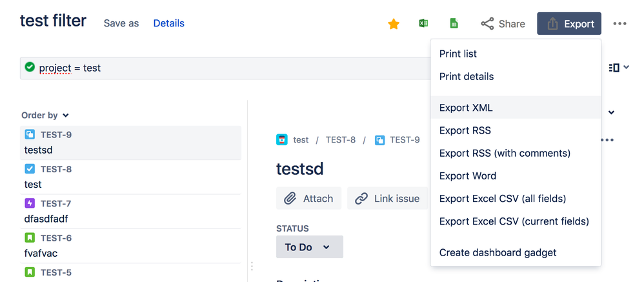This screenshot has width=644, height=282.
Task: Open the To Do status dropdown
Action: click(310, 247)
